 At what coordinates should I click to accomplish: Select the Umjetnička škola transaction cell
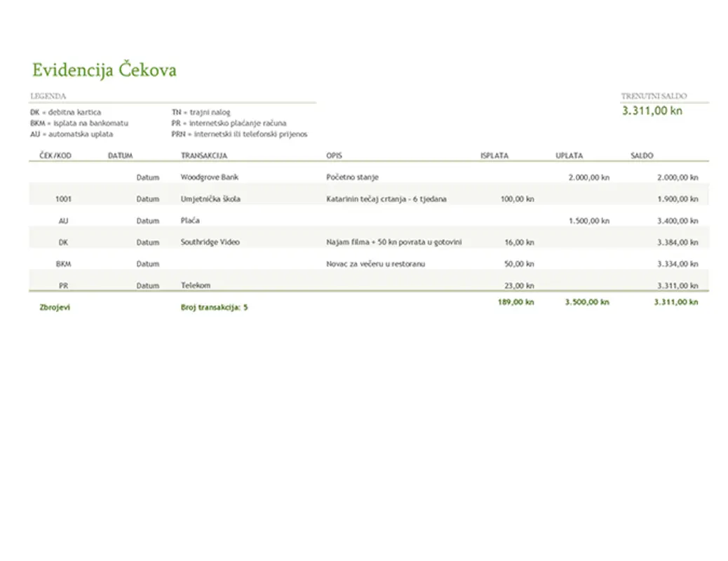coord(210,199)
